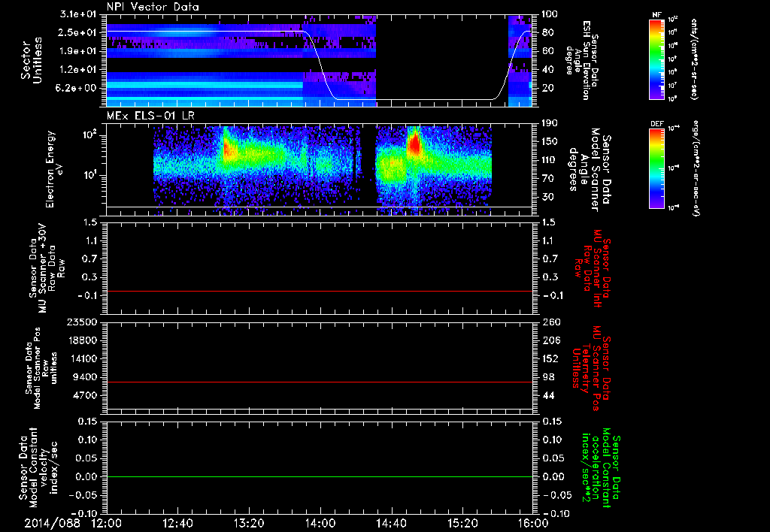The height and width of the screenshot is (532, 770).
Task: Click the red line in the Model Scanner Pos panel
Action: (x=319, y=382)
